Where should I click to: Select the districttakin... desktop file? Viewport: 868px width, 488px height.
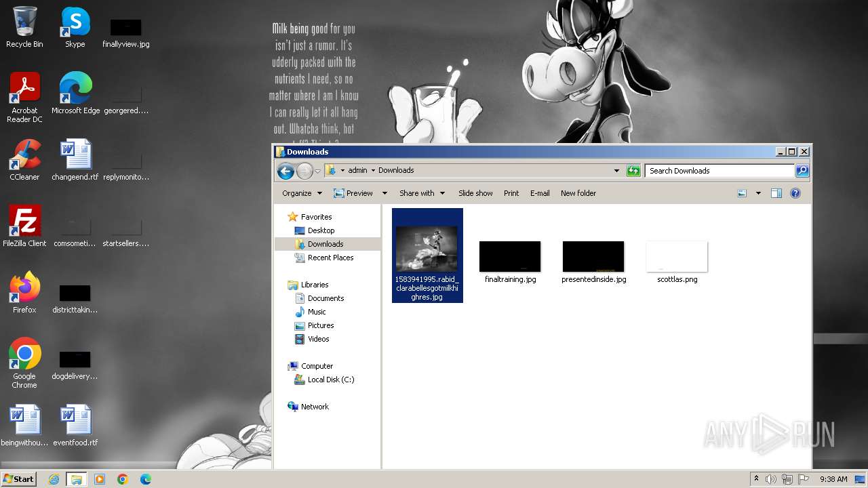(x=75, y=298)
